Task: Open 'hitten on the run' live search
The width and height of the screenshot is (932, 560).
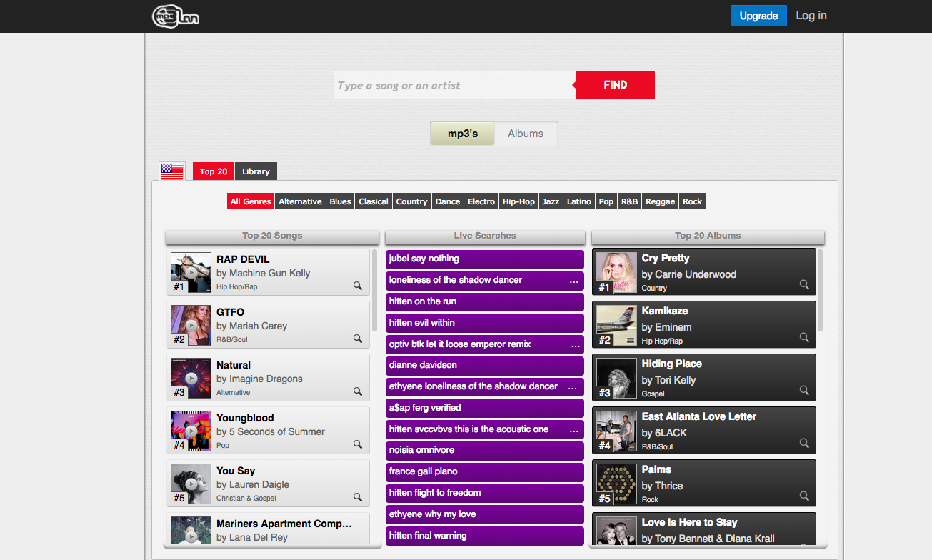Action: click(x=485, y=301)
